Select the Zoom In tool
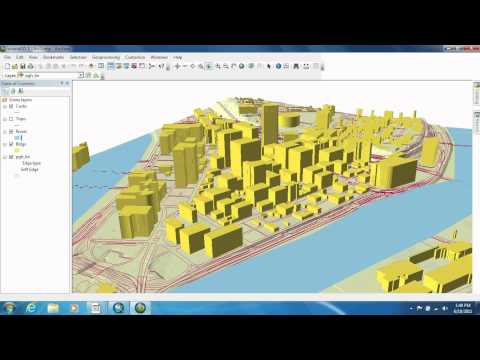 (218, 66)
